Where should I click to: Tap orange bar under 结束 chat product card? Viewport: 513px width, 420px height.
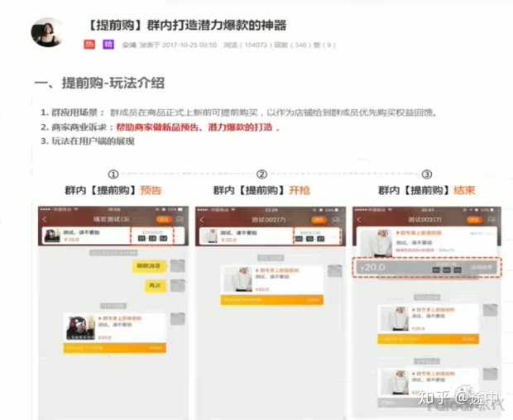[429, 339]
